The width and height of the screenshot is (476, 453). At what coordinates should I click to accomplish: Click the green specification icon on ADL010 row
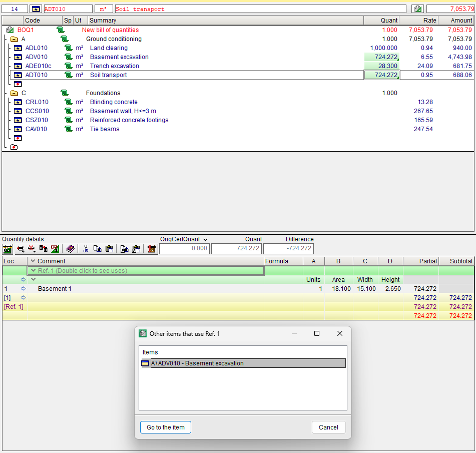tap(68, 48)
